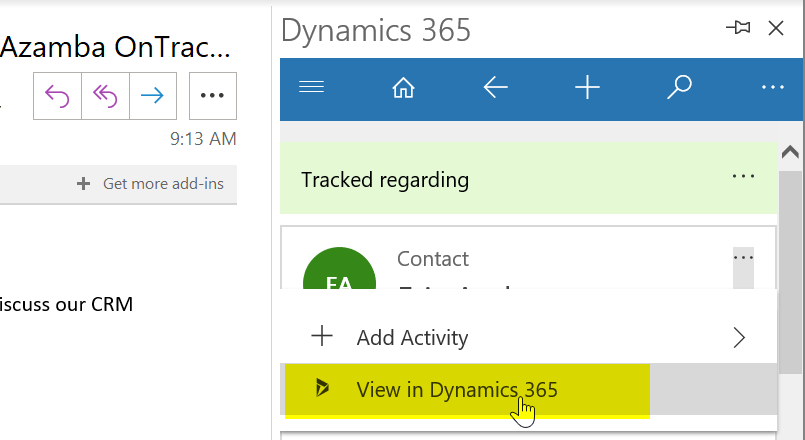Click the Dynamics 365 pane title

(376, 30)
